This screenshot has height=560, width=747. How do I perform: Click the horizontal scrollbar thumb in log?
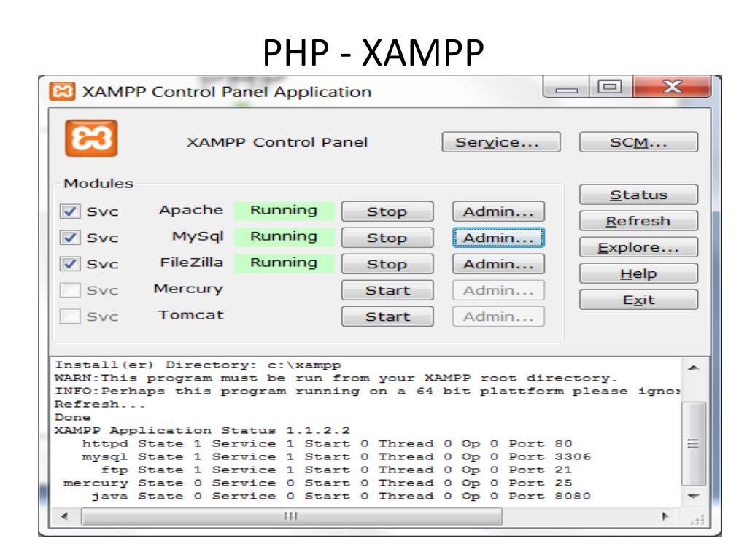(292, 516)
